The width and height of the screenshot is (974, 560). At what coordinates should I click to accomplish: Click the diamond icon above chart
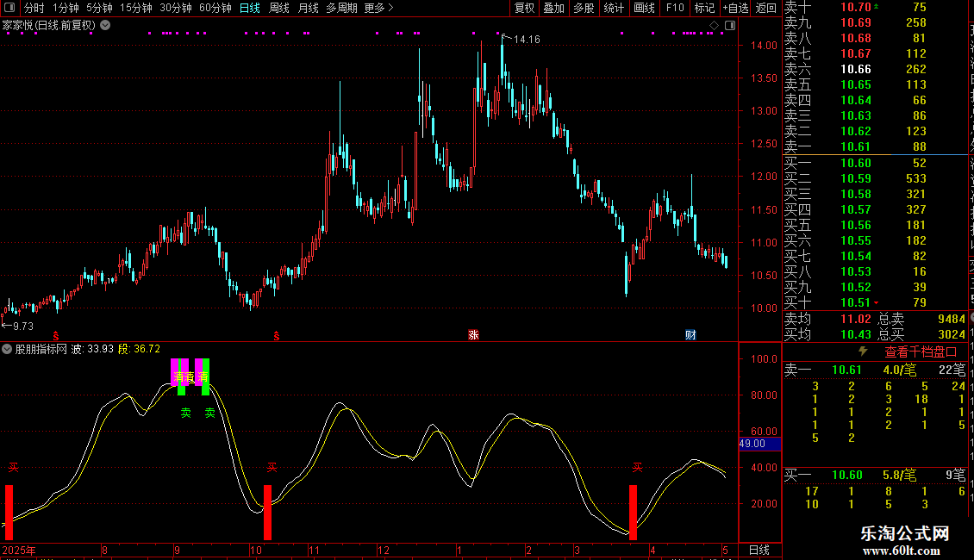715,26
